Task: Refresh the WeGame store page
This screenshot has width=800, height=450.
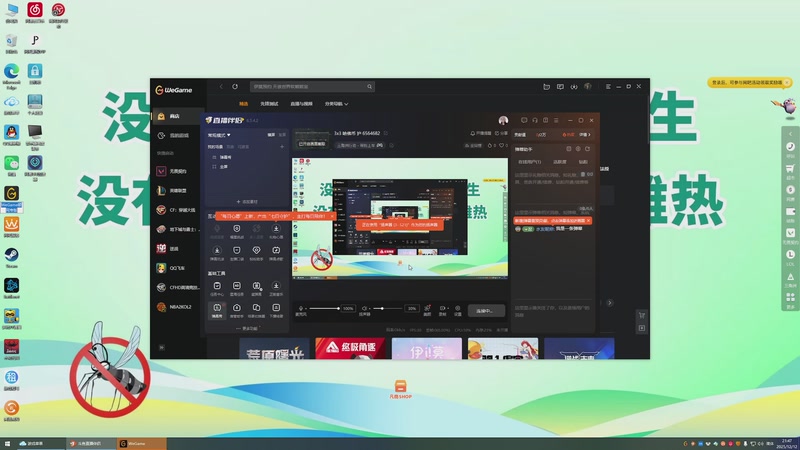Action: (235, 87)
